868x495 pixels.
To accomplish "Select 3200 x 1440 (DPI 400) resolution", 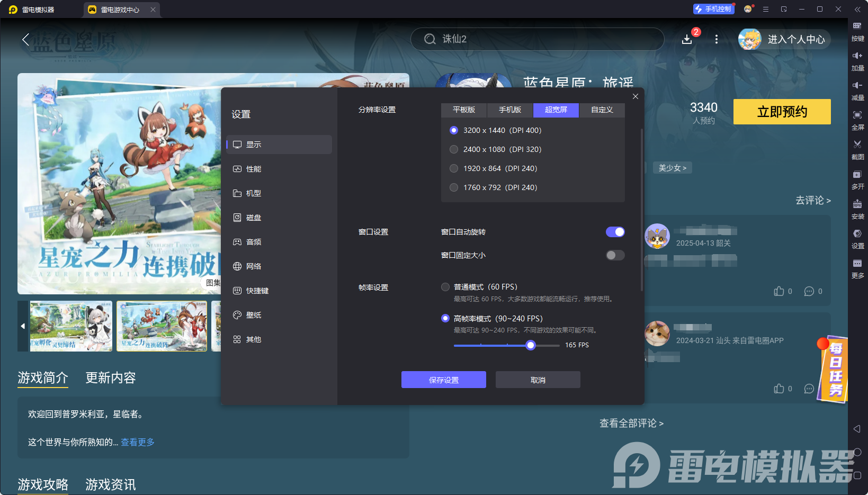I will coord(454,130).
